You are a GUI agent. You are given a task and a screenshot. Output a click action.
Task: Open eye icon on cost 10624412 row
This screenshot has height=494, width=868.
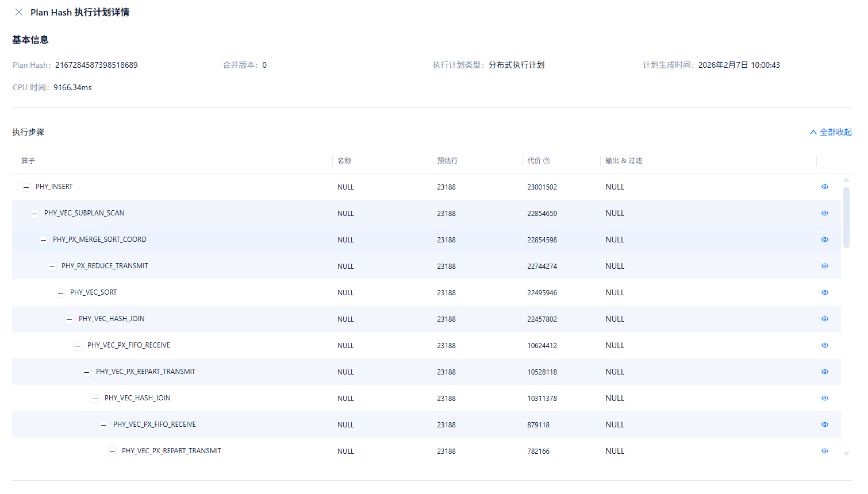[x=824, y=345]
